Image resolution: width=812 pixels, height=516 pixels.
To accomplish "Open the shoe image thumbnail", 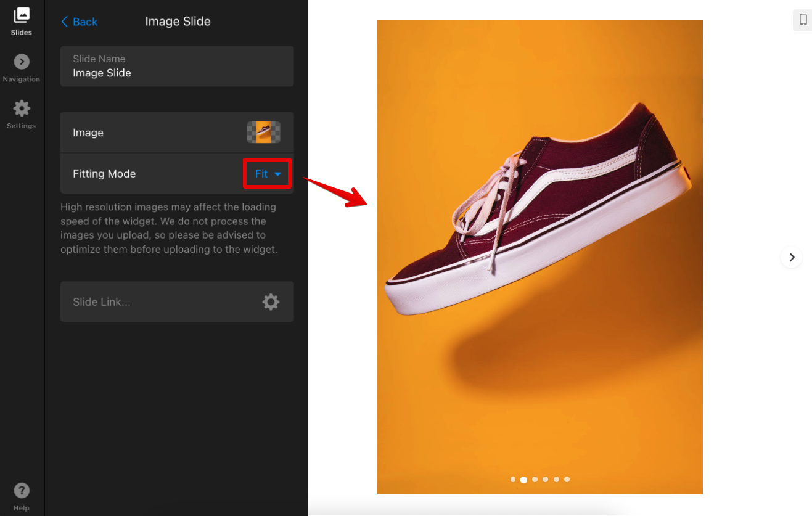I will (x=264, y=133).
